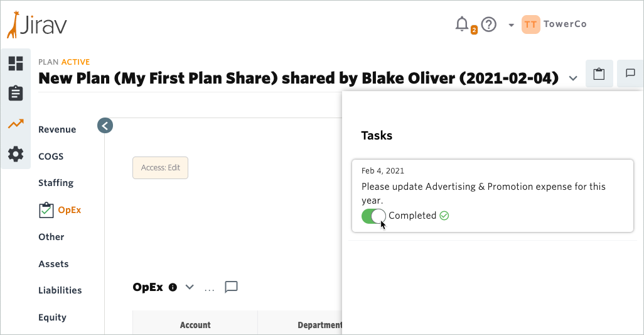Click the OpEx ellipsis more options
Image resolution: width=644 pixels, height=335 pixels.
tap(210, 289)
